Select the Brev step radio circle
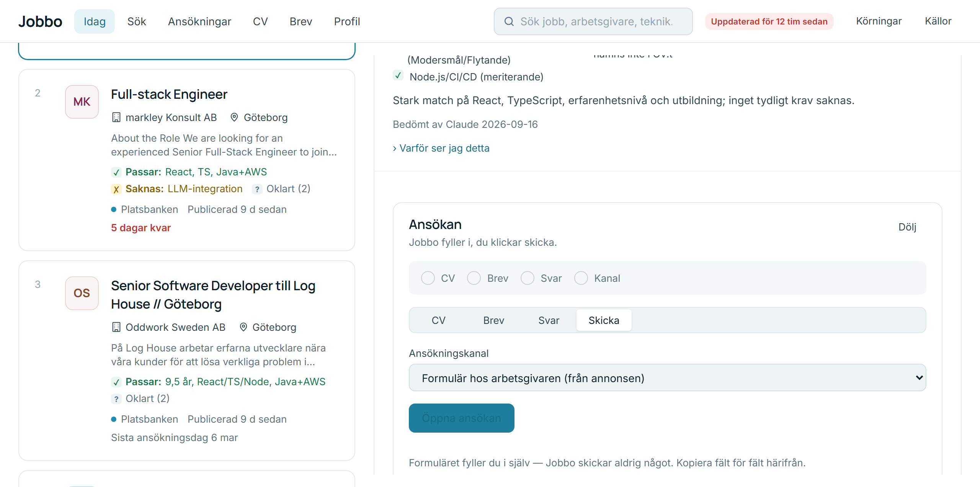The width and height of the screenshot is (980, 487). pyautogui.click(x=474, y=278)
